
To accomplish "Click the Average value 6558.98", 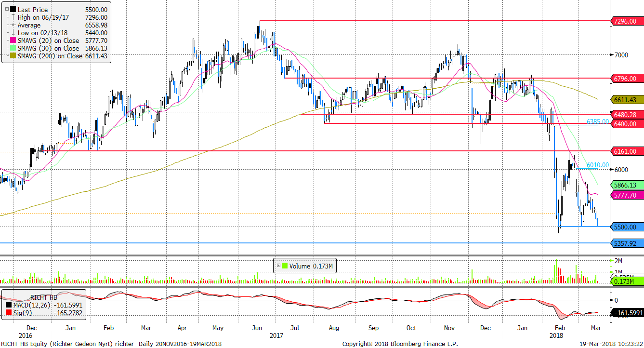I will [x=95, y=25].
